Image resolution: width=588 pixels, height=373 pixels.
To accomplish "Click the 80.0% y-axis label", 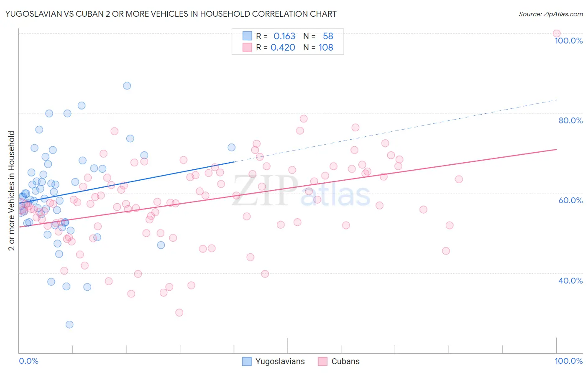I will pos(570,120).
